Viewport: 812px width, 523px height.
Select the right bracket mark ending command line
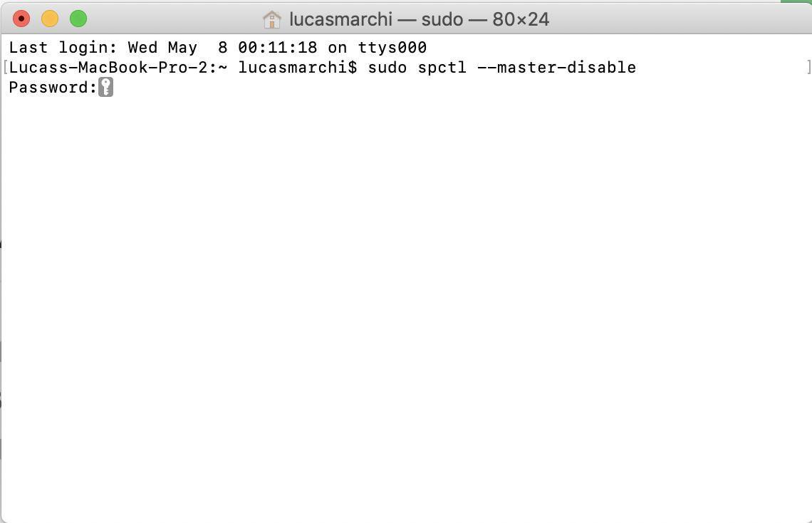[809, 67]
